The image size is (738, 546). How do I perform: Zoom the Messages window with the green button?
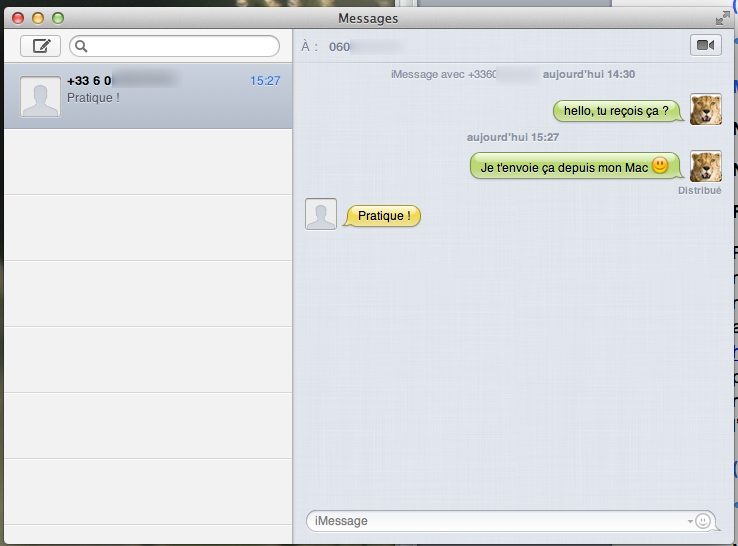(58, 18)
